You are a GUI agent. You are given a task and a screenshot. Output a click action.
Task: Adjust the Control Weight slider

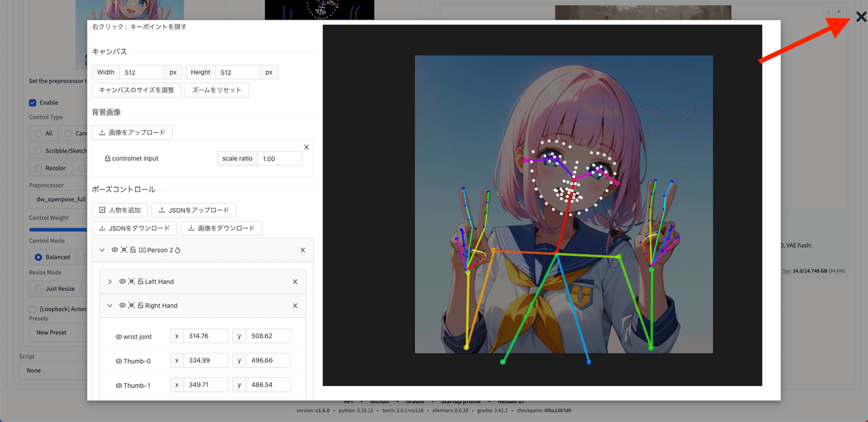tap(58, 229)
